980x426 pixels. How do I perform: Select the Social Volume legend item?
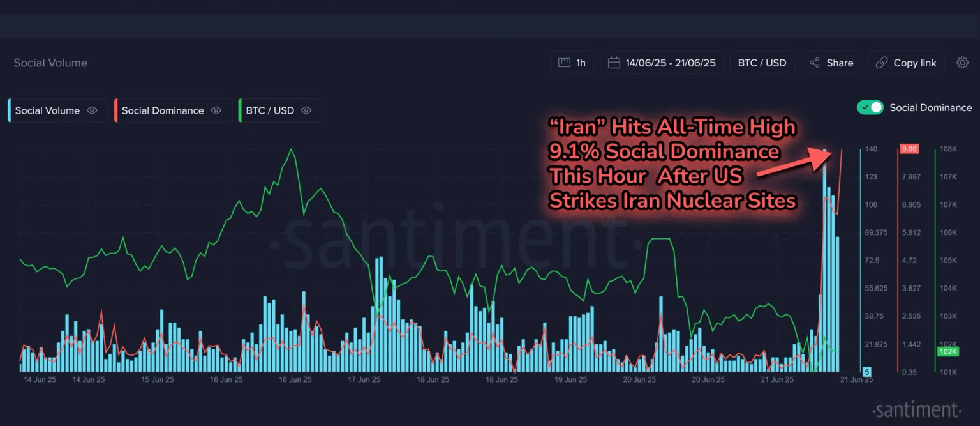[x=47, y=110]
